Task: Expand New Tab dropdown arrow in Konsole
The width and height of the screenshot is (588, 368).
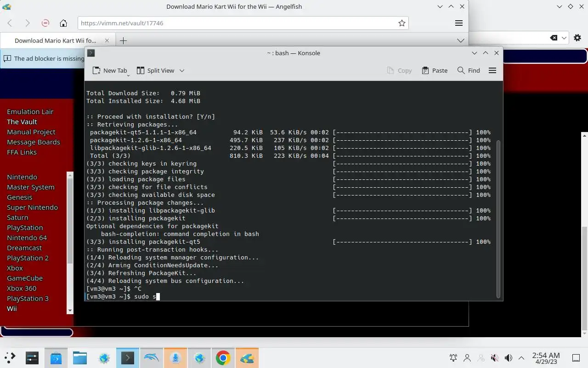Action: 128,75
